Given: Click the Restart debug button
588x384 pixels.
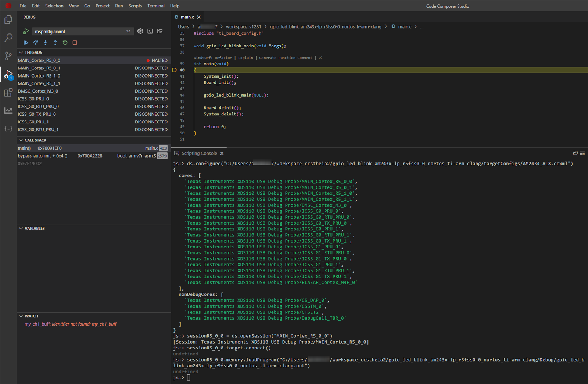Looking at the screenshot, I should pyautogui.click(x=65, y=43).
